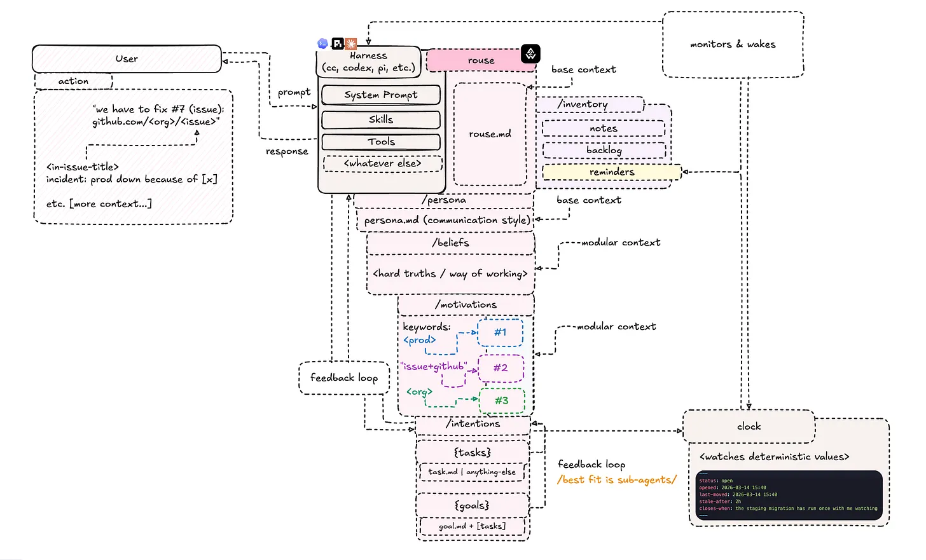Viewport: 926px width, 560px height.
Task: Click the purple #2 motivation box
Action: (x=501, y=368)
